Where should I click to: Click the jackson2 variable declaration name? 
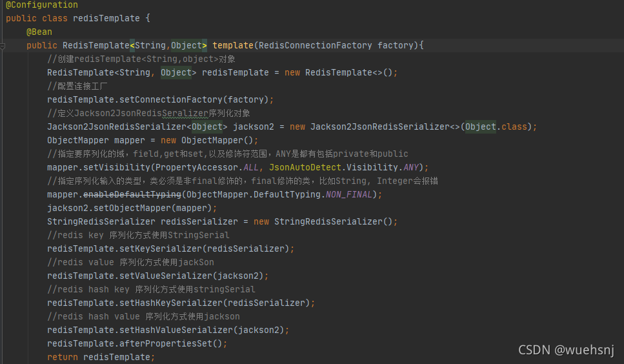[254, 126]
